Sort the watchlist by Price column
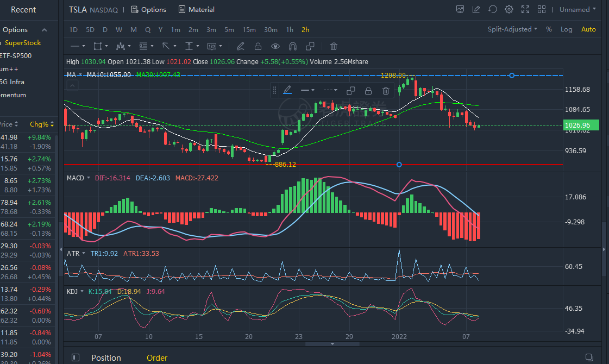 pyautogui.click(x=9, y=124)
